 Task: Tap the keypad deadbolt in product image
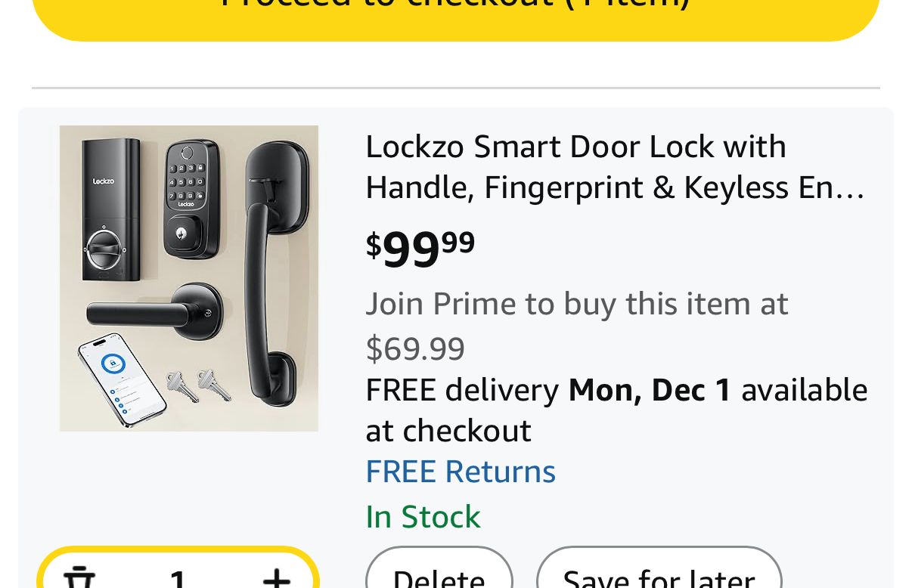pyautogui.click(x=193, y=198)
